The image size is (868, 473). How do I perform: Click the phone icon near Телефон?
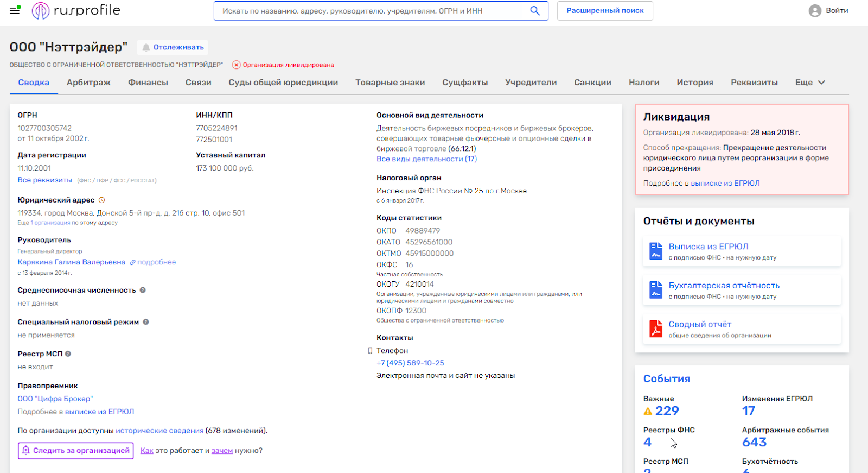click(x=370, y=351)
